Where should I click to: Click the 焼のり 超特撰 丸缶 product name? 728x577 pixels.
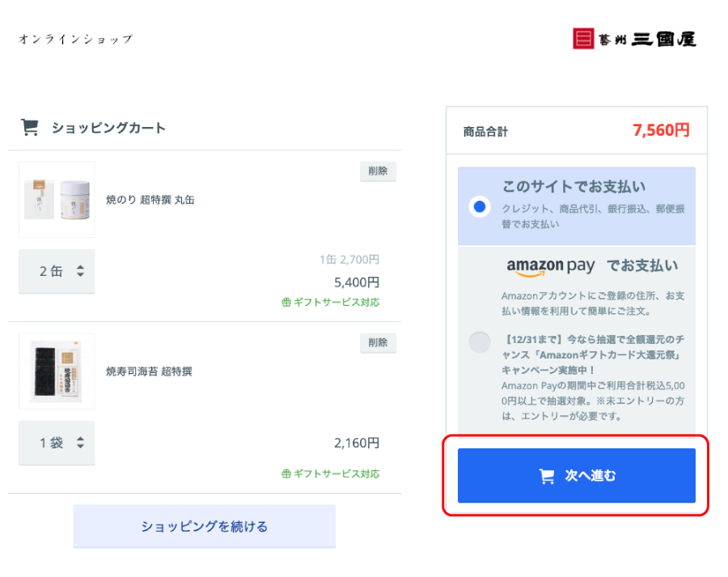(150, 199)
